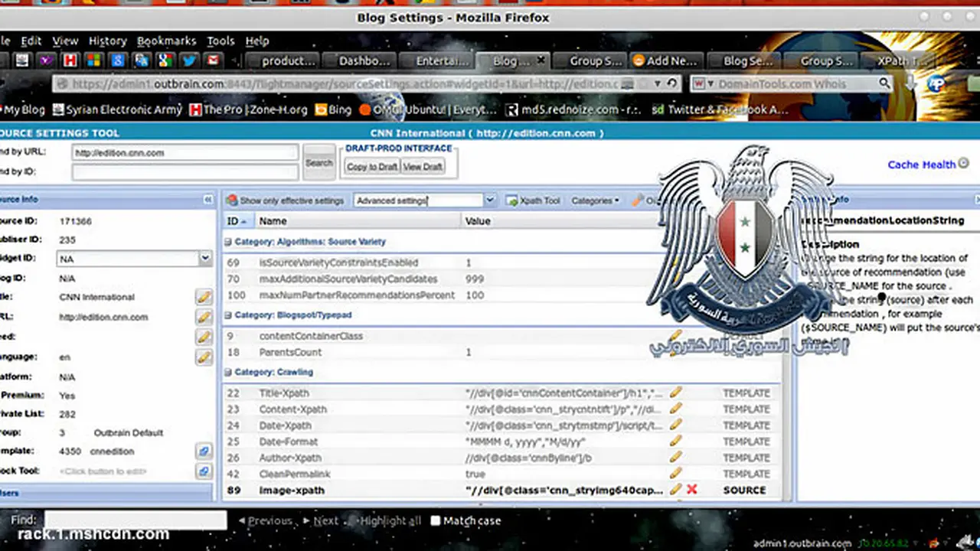Click the search magnifier in DomainTools search box
This screenshot has width=980, height=551.
click(884, 83)
